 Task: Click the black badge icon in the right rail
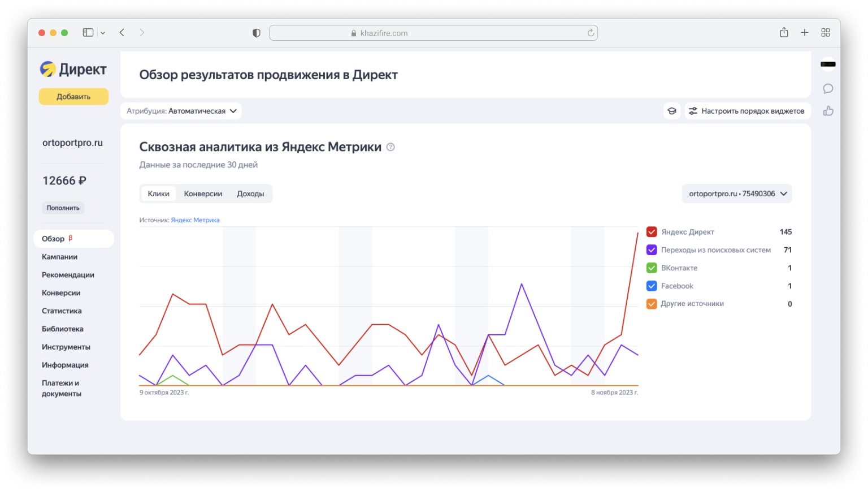point(828,64)
